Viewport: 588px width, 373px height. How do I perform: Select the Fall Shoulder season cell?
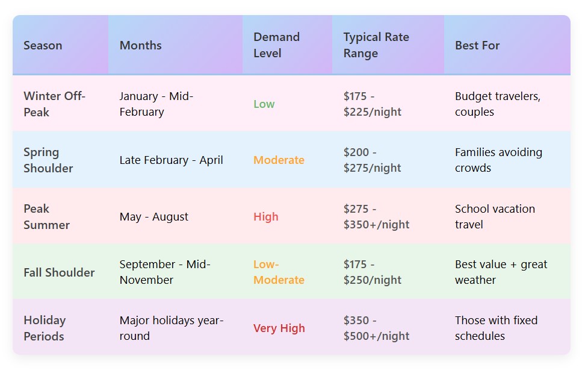point(59,272)
